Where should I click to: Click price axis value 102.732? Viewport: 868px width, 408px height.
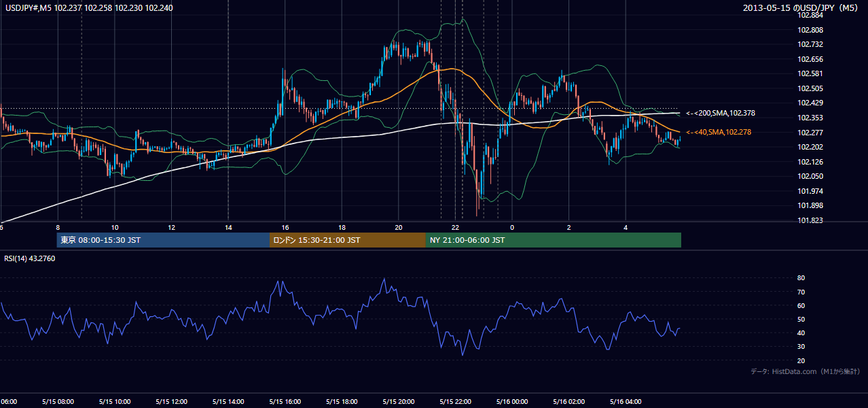[811, 44]
